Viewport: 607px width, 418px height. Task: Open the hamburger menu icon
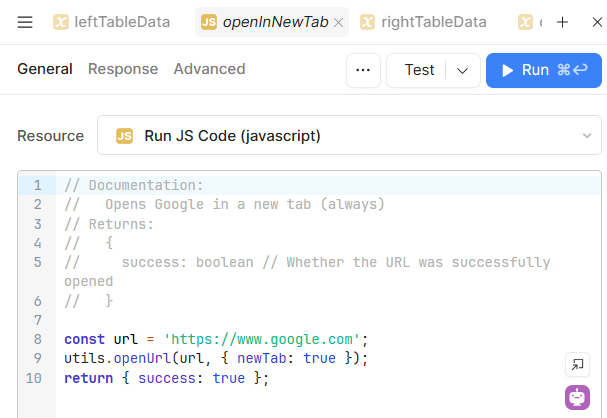25,22
